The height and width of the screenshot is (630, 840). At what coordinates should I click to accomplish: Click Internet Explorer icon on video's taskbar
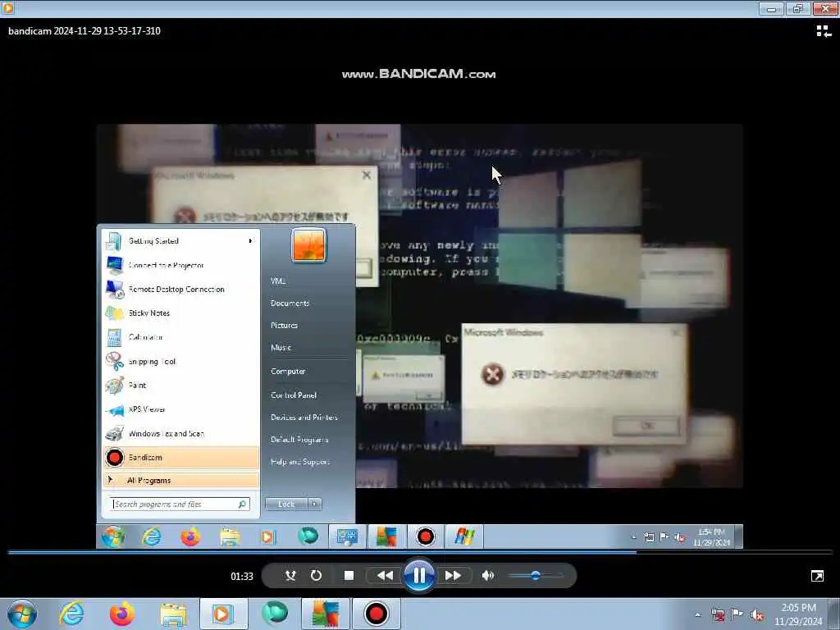pyautogui.click(x=152, y=536)
